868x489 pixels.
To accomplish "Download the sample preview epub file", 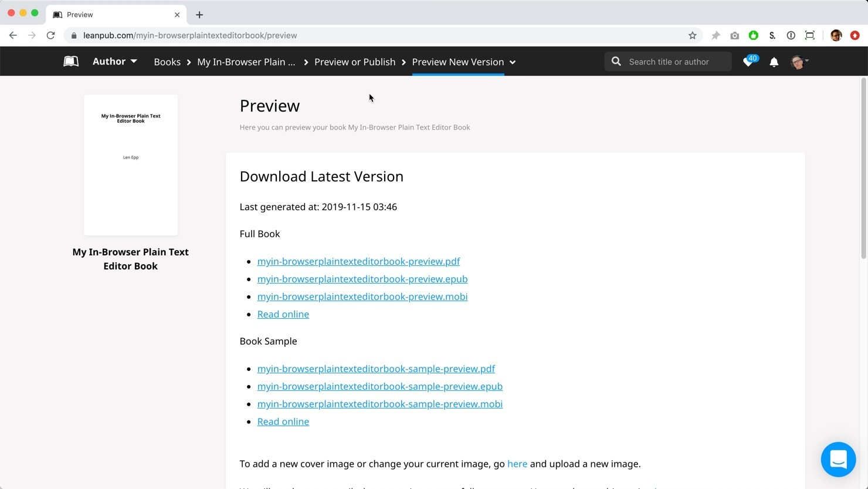I will coord(379,386).
